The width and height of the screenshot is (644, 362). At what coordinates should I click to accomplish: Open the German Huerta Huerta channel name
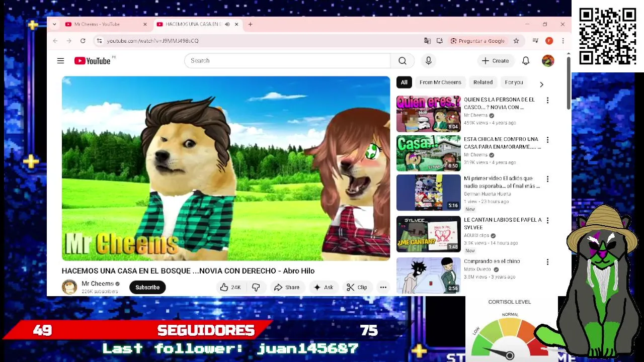487,194
